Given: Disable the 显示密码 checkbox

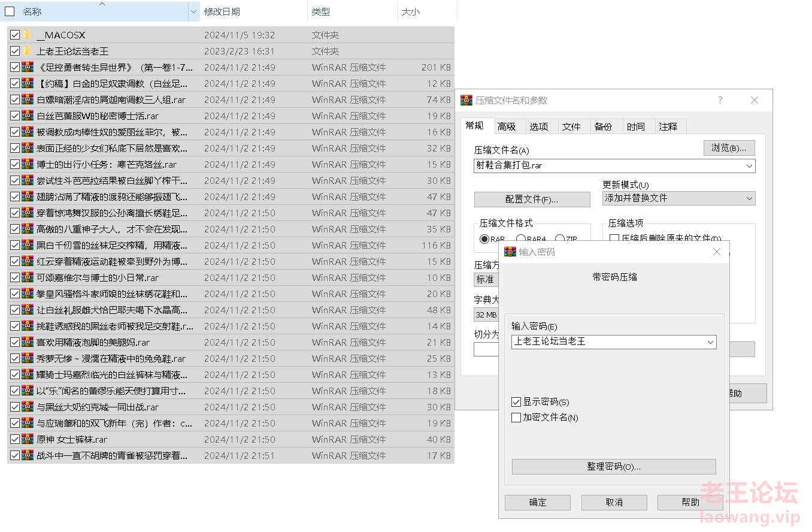Looking at the screenshot, I should 516,402.
